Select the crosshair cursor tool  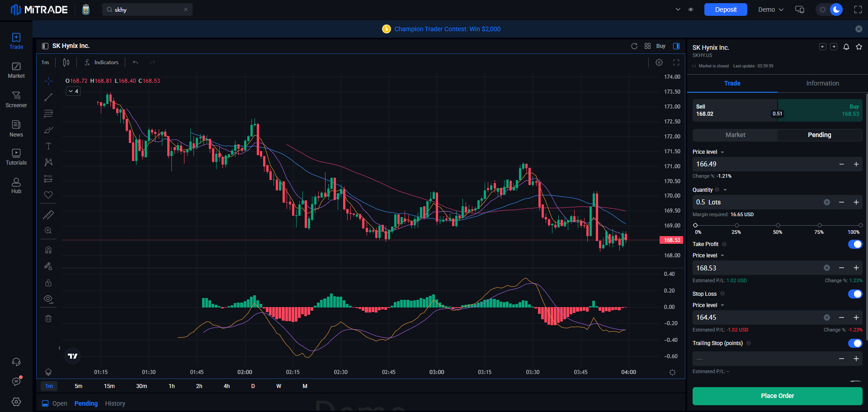pyautogui.click(x=48, y=81)
